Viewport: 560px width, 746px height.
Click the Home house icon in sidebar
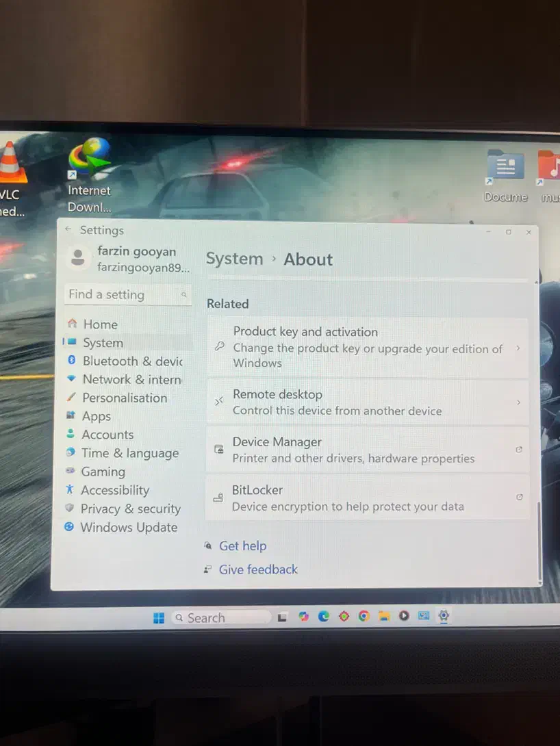click(x=73, y=324)
